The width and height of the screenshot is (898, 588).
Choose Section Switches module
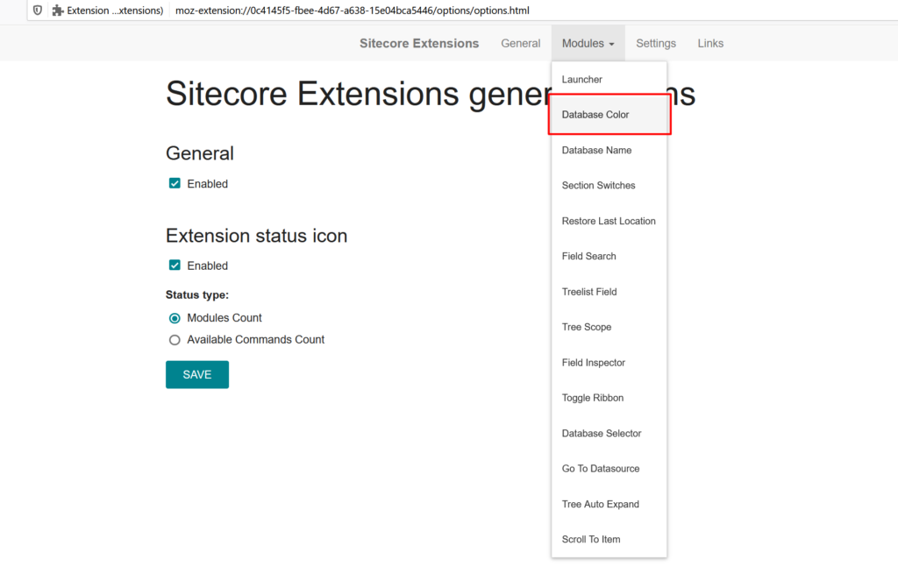coord(609,186)
